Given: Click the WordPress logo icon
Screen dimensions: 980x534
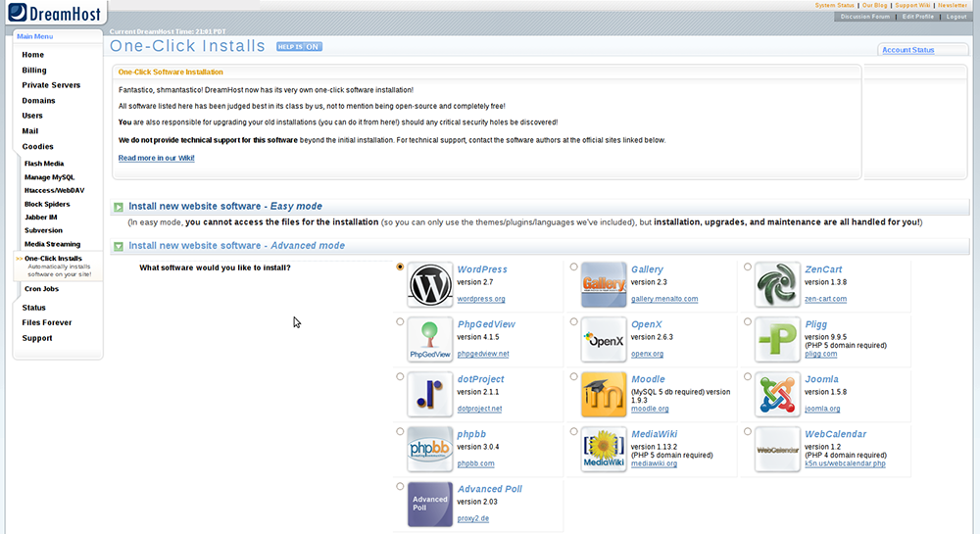Looking at the screenshot, I should click(x=430, y=285).
